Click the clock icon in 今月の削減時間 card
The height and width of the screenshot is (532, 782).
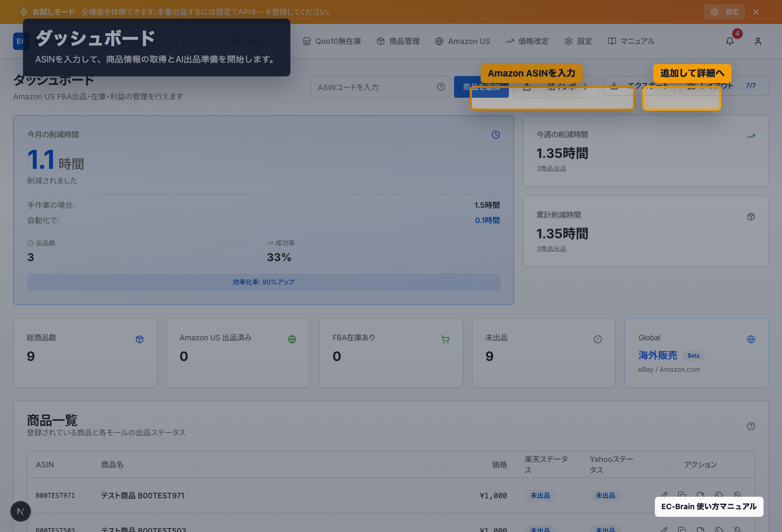(496, 135)
